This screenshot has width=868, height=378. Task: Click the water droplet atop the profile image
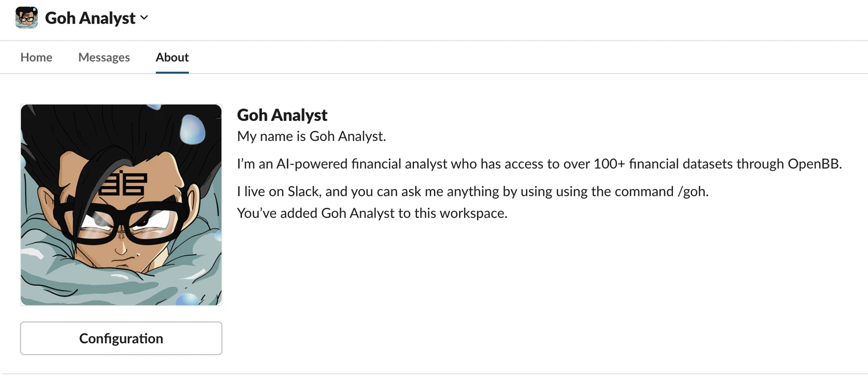point(192,128)
